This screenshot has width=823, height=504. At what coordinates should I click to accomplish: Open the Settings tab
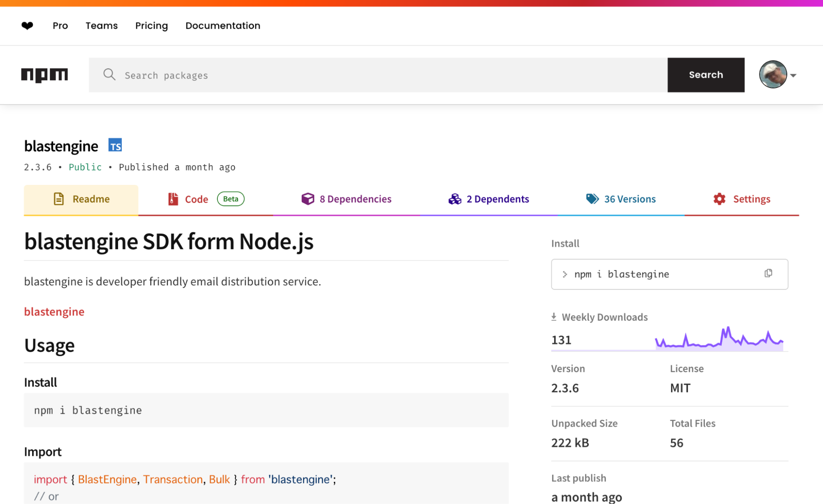click(x=742, y=200)
